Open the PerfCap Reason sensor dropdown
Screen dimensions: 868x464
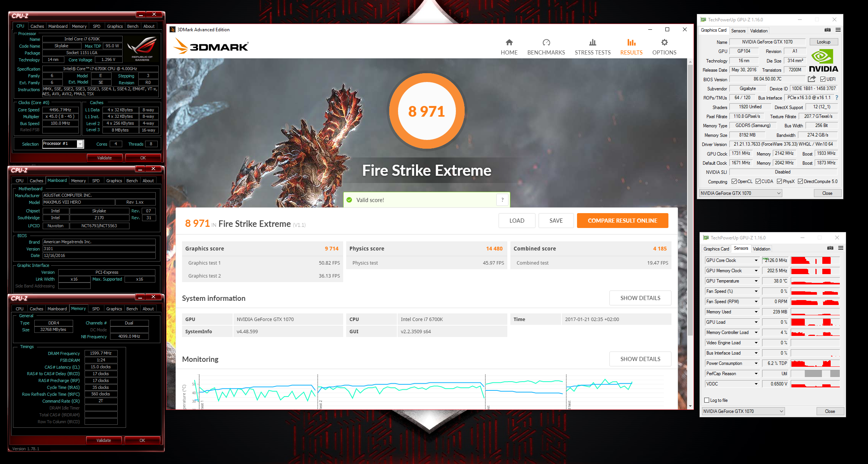tap(756, 374)
